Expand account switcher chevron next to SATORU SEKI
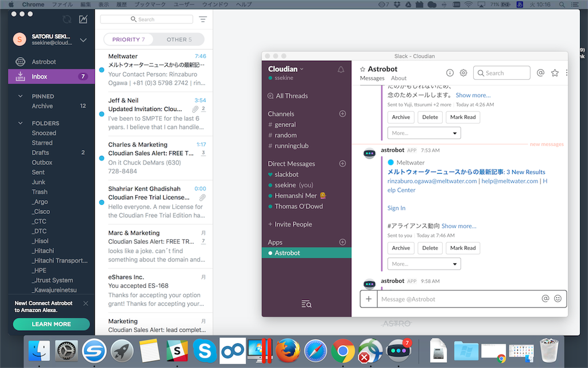 point(83,40)
